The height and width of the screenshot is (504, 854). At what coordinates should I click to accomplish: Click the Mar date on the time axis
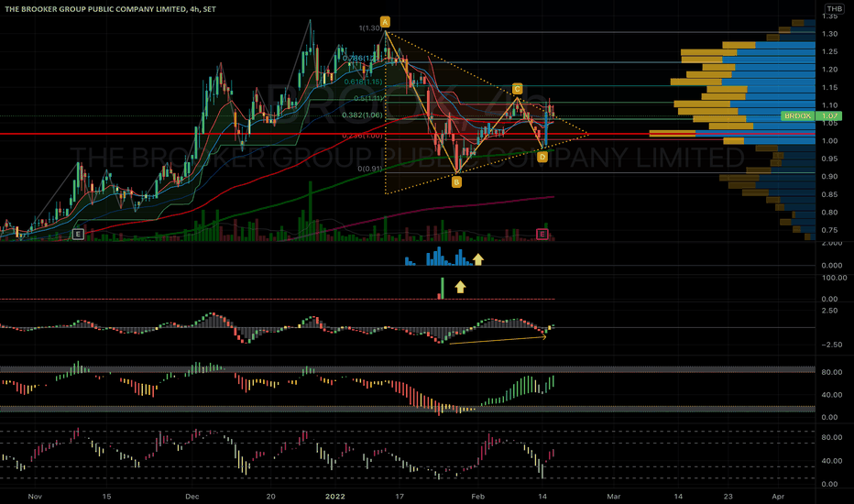tap(614, 497)
